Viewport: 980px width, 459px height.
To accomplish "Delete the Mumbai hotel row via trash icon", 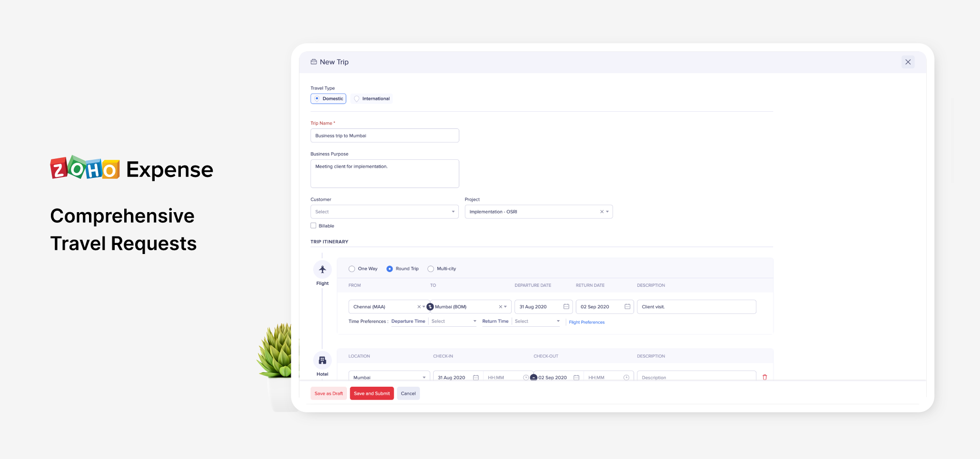I will (x=765, y=377).
